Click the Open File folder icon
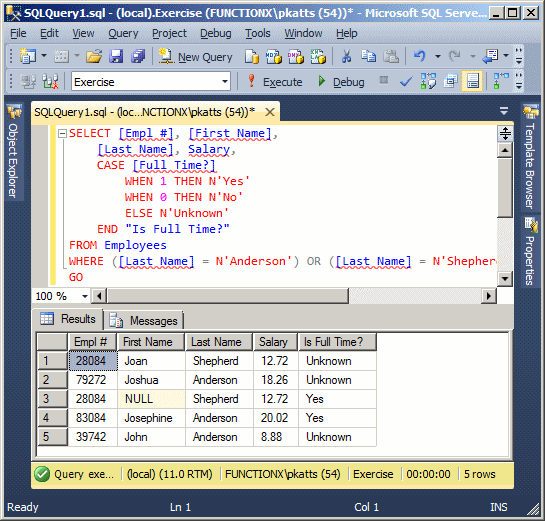Viewport: 545px width, 521px height. point(94,56)
